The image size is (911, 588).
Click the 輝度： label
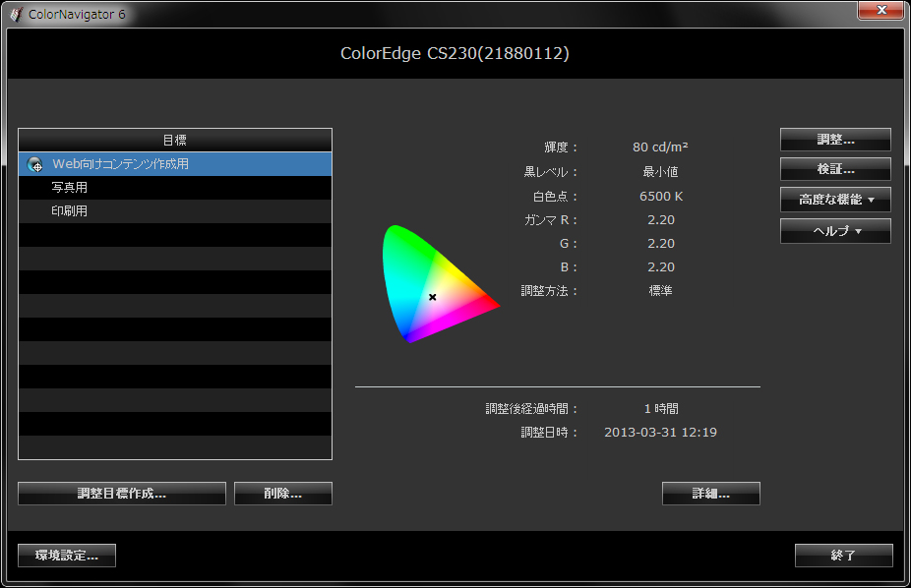561,147
